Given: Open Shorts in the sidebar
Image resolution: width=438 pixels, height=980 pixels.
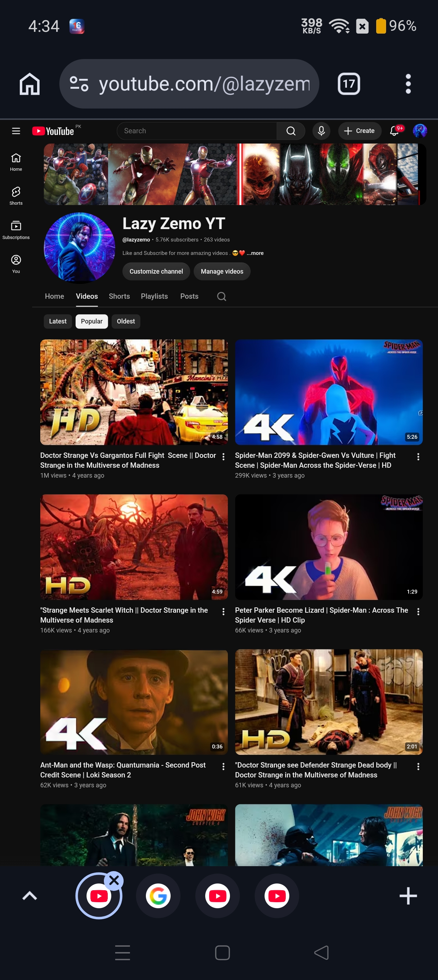Looking at the screenshot, I should (16, 196).
